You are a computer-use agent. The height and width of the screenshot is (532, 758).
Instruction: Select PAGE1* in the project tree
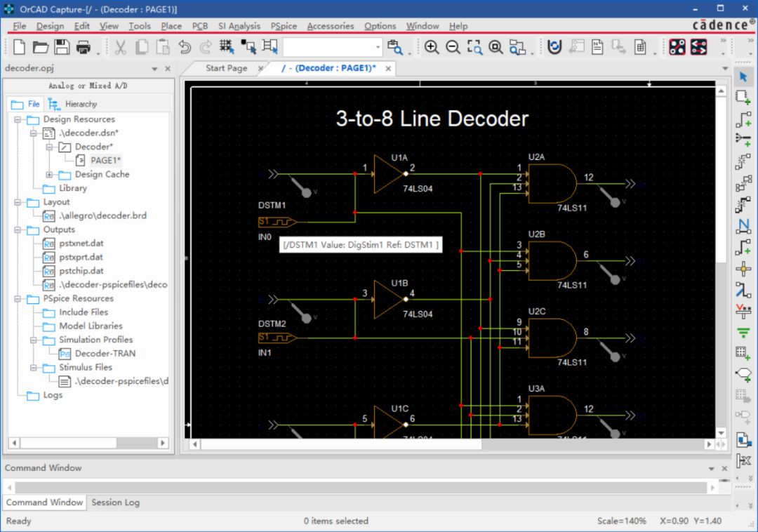106,161
